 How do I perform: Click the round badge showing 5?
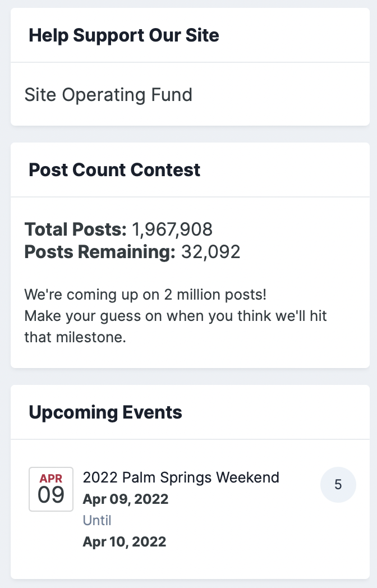[338, 484]
